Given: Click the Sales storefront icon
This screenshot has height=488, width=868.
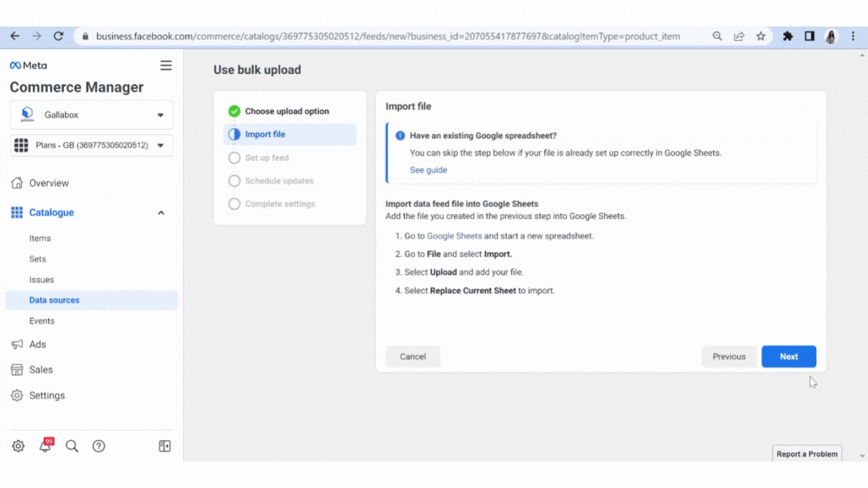Looking at the screenshot, I should point(17,370).
